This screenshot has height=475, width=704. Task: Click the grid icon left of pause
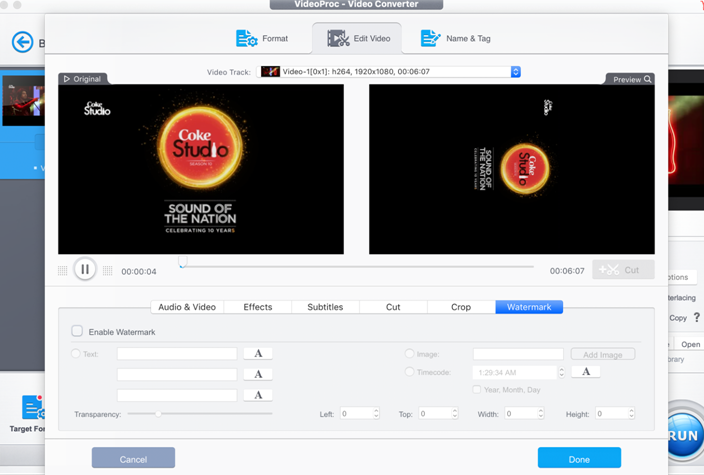[63, 270]
